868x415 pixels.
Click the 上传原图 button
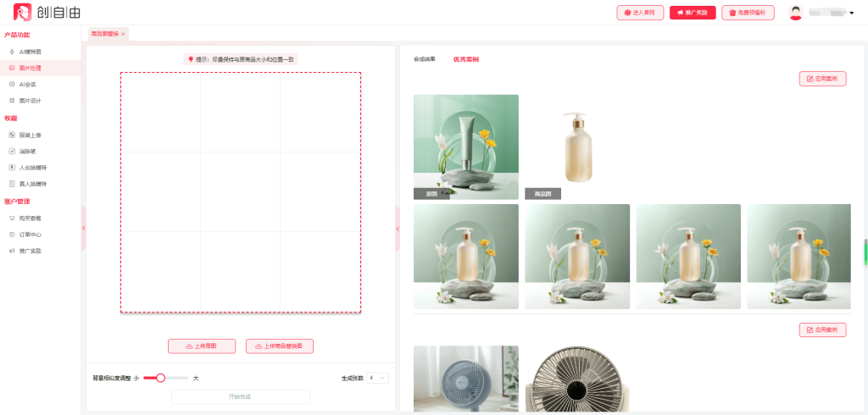point(202,346)
